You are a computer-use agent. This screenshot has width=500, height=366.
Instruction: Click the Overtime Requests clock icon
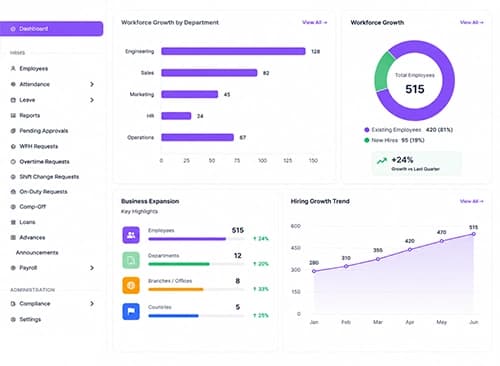tap(13, 162)
